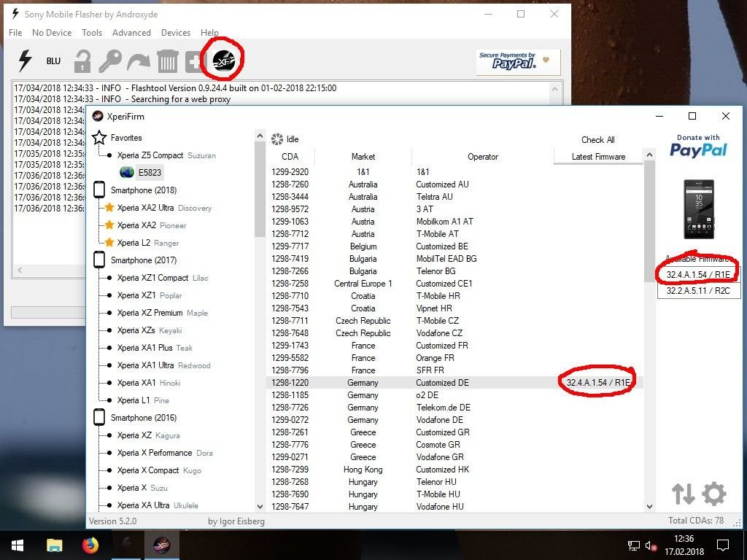Select the 1298-1220 Germany Customized DE row
The image size is (747, 560).
pyautogui.click(x=454, y=383)
